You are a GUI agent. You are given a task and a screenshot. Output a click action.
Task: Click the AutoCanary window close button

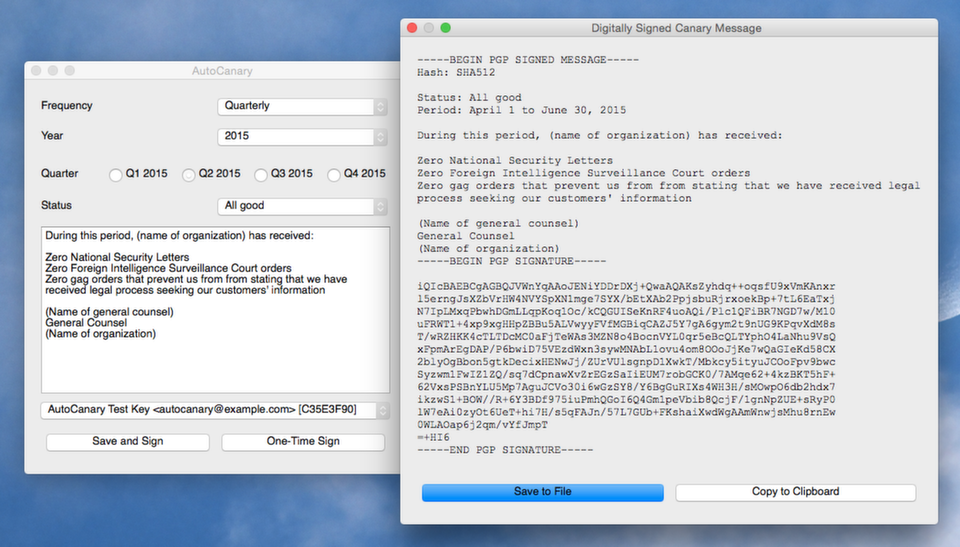pyautogui.click(x=37, y=71)
